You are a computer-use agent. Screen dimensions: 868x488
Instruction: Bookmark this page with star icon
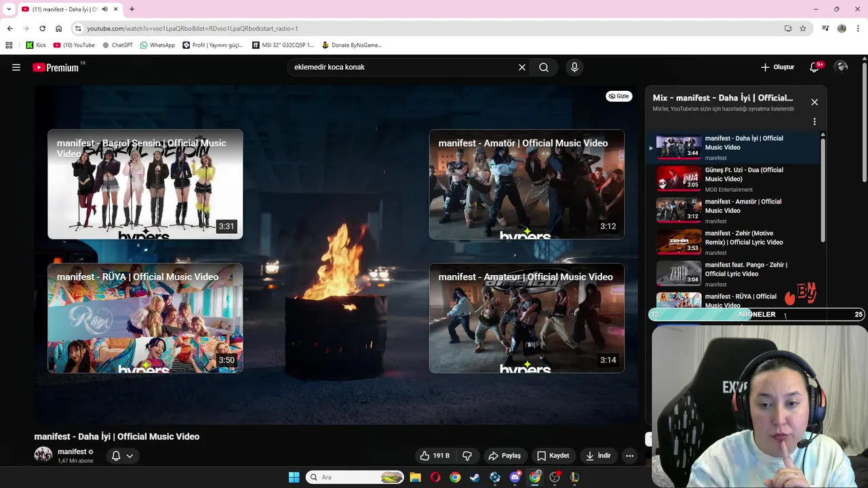pos(803,28)
